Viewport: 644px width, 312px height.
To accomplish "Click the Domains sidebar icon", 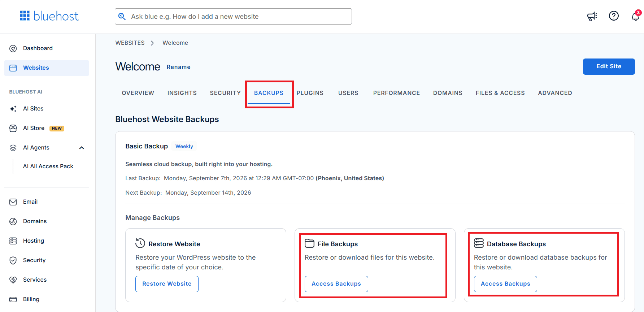I will 13,221.
